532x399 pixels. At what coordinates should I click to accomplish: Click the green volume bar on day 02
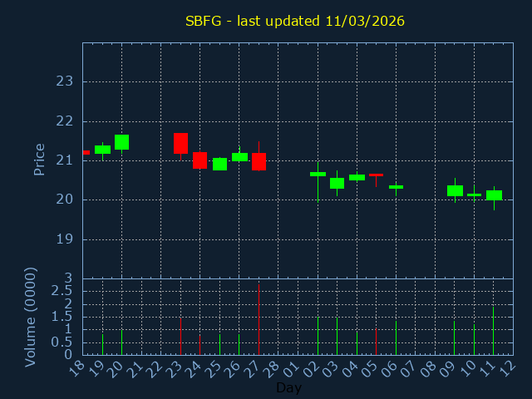[x=318, y=336]
